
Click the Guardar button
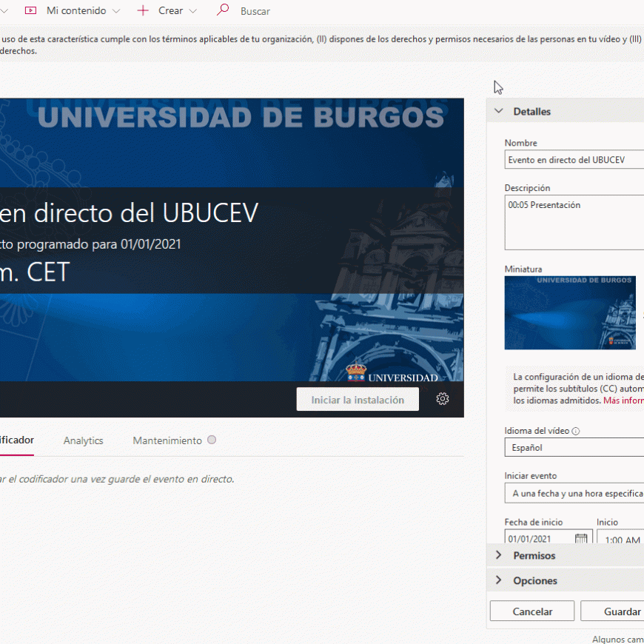tap(612, 611)
